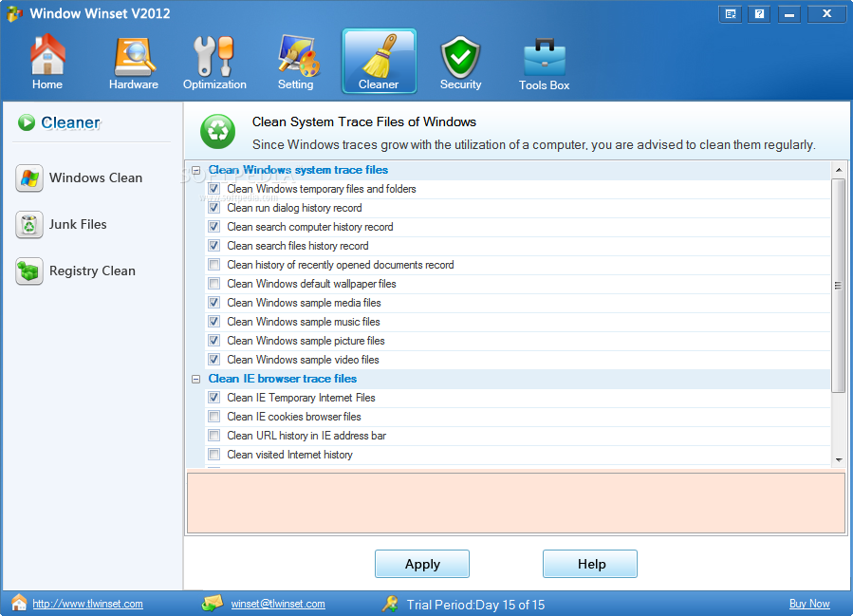The image size is (853, 616).
Task: Click the email envelope icon in status bar
Action: 213,603
